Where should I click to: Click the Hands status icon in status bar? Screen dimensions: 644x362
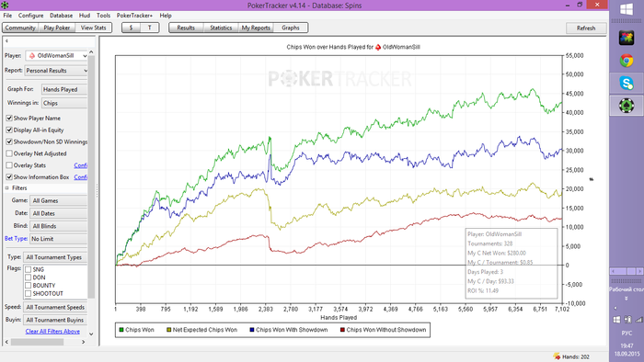pos(557,356)
